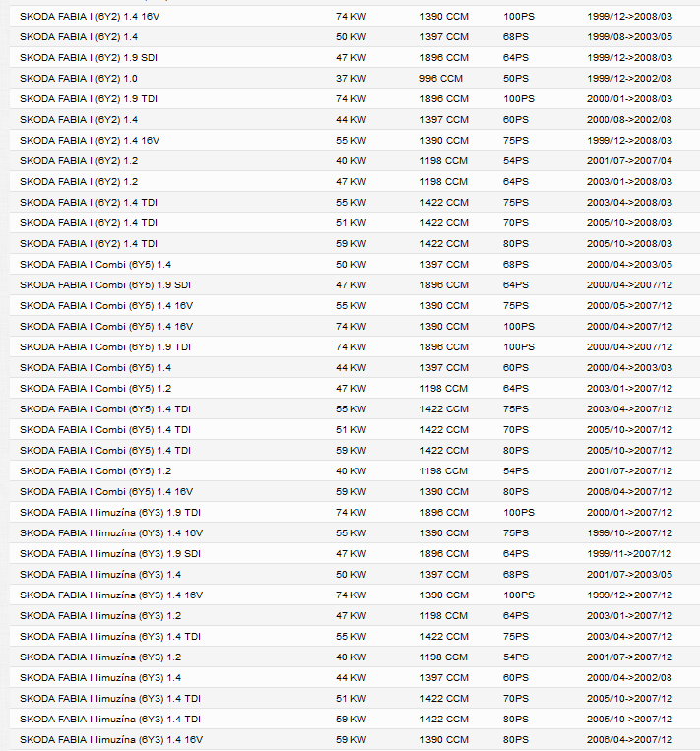Viewport: 700px width, 751px height.
Task: Click the 51 KW 'limuzína (6Y3) 1.4 TDI' name
Action: [x=110, y=698]
